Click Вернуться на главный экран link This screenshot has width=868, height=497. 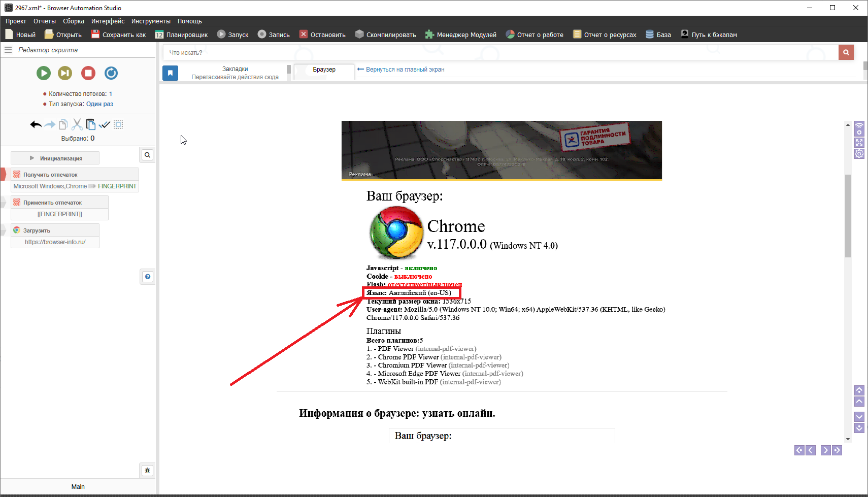tap(405, 70)
